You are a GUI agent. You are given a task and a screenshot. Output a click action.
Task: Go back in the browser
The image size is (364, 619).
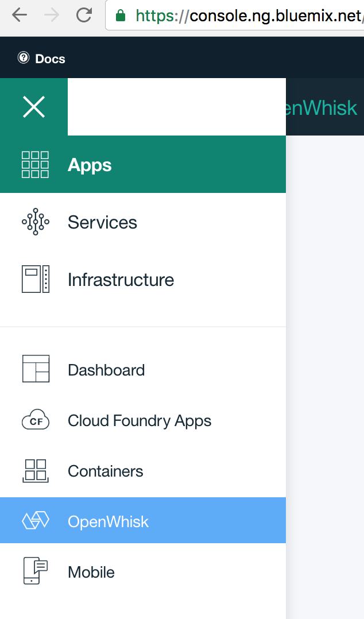tap(20, 16)
